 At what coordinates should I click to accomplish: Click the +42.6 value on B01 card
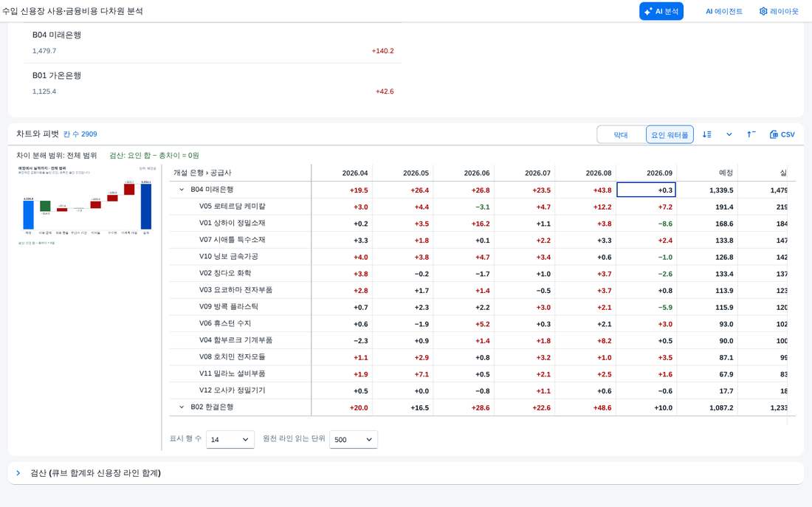[x=385, y=92]
